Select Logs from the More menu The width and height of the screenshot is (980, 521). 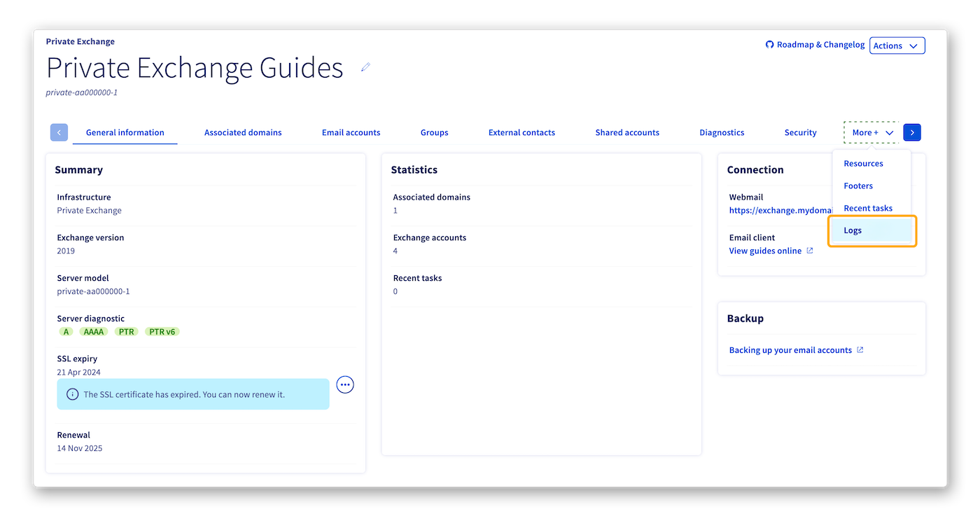[x=853, y=230]
